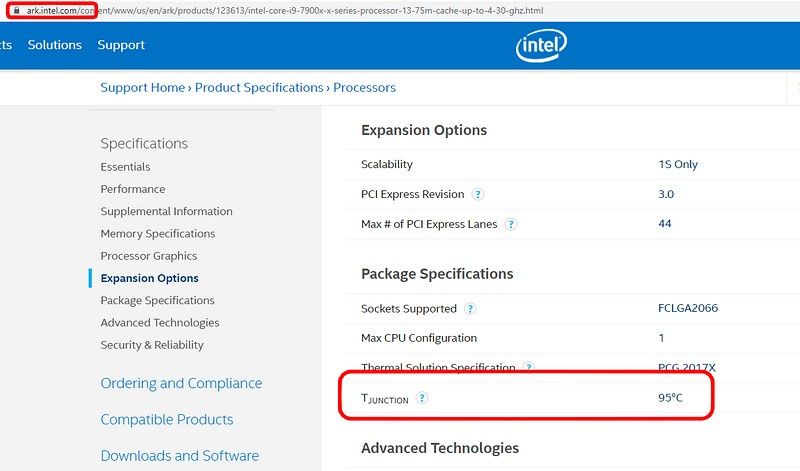Click the 'Sockets Supported' label
The image size is (800, 471).
click(409, 309)
